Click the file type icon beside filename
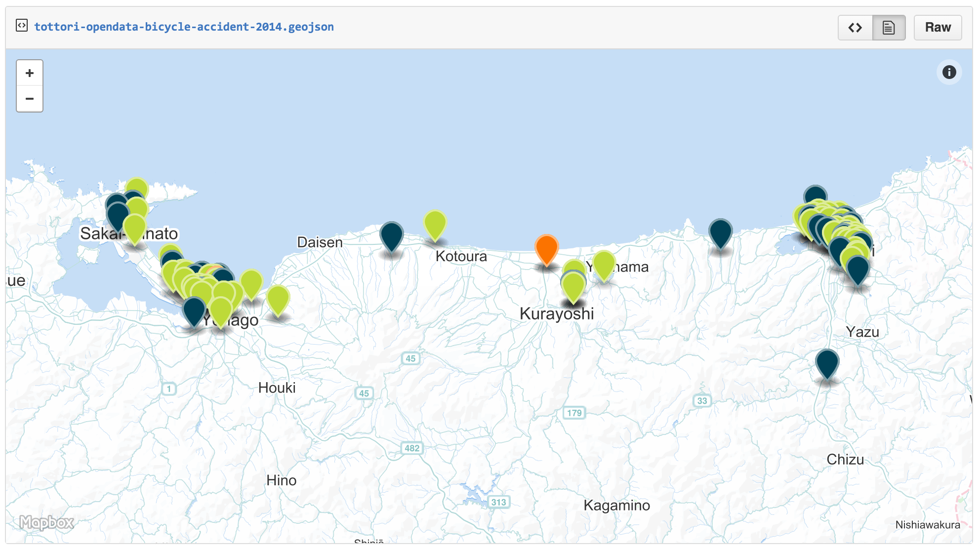This screenshot has width=980, height=550. [x=22, y=25]
